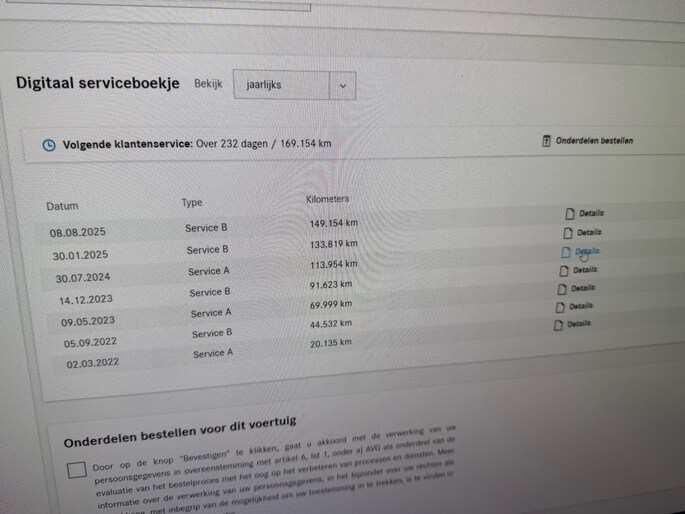Tick the Bevestigen consent checkbox
Image resolution: width=685 pixels, height=514 pixels.
point(77,470)
